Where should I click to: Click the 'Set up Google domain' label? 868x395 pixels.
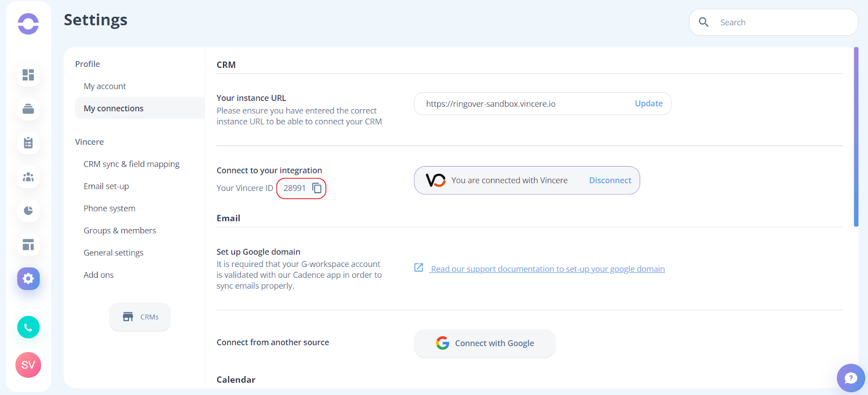pyautogui.click(x=258, y=252)
